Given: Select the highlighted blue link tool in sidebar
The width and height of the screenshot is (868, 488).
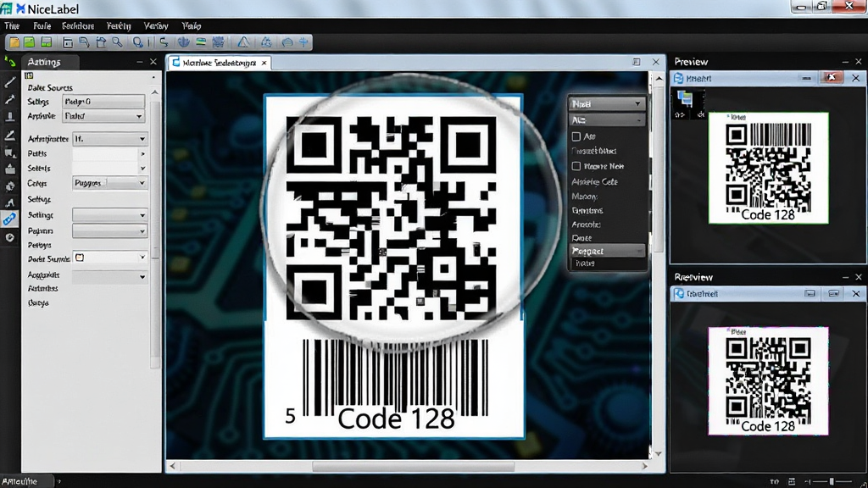Looking at the screenshot, I should point(10,219).
